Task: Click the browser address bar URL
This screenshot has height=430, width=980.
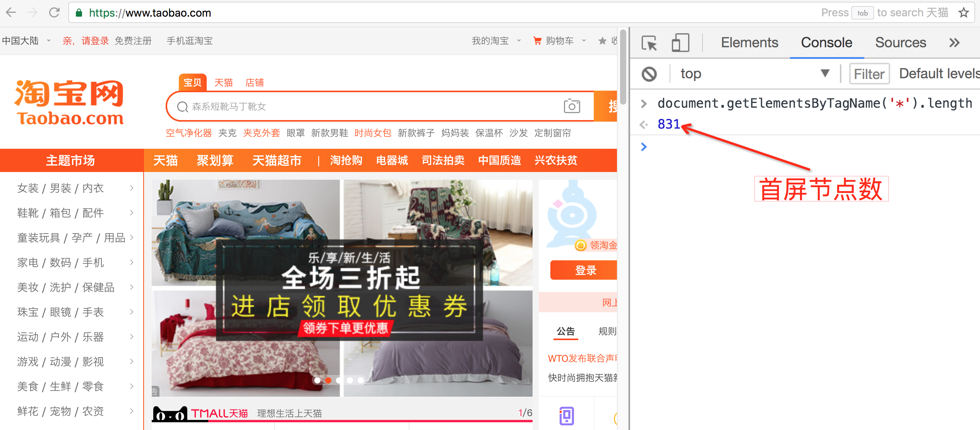Action: click(150, 13)
